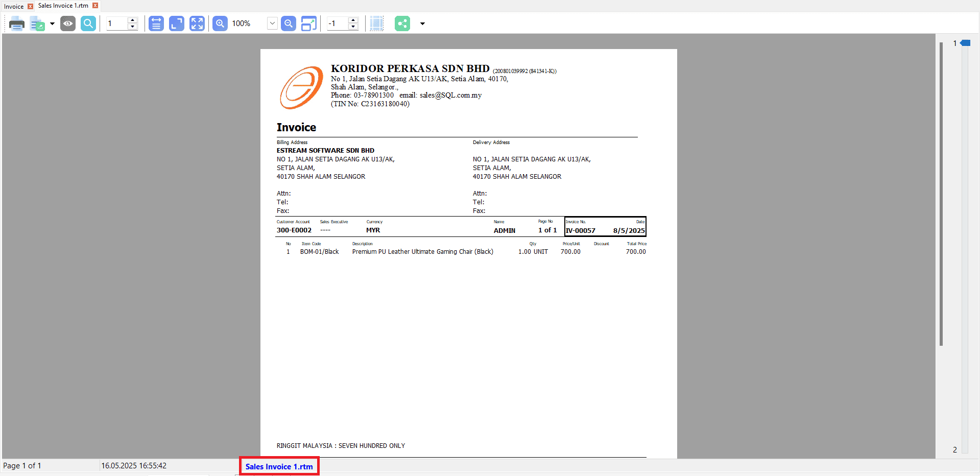
Task: Increment the page number spinner up
Action: [x=133, y=20]
